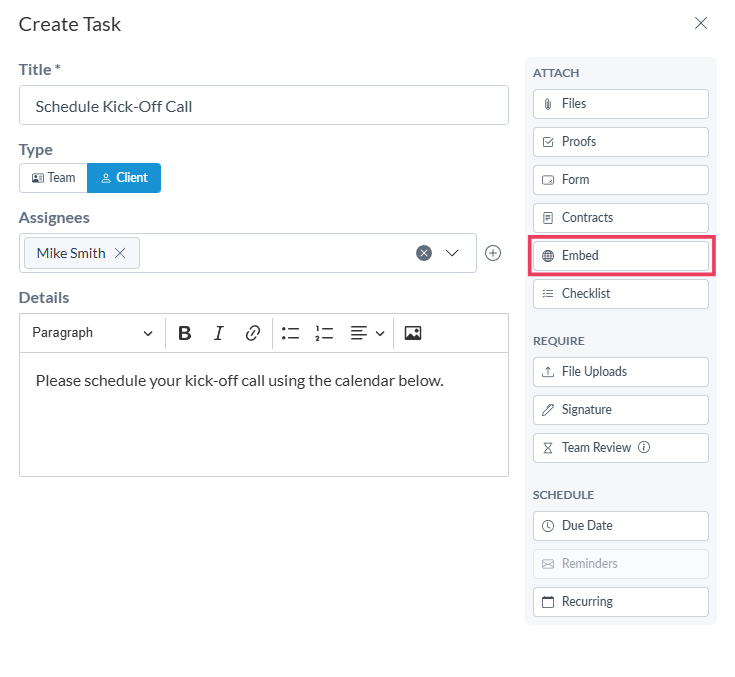Clear all assignees with the circled X
The height and width of the screenshot is (677, 735).
point(424,253)
